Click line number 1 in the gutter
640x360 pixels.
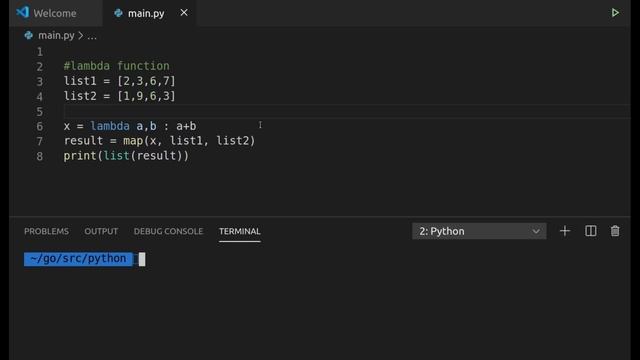tap(40, 52)
